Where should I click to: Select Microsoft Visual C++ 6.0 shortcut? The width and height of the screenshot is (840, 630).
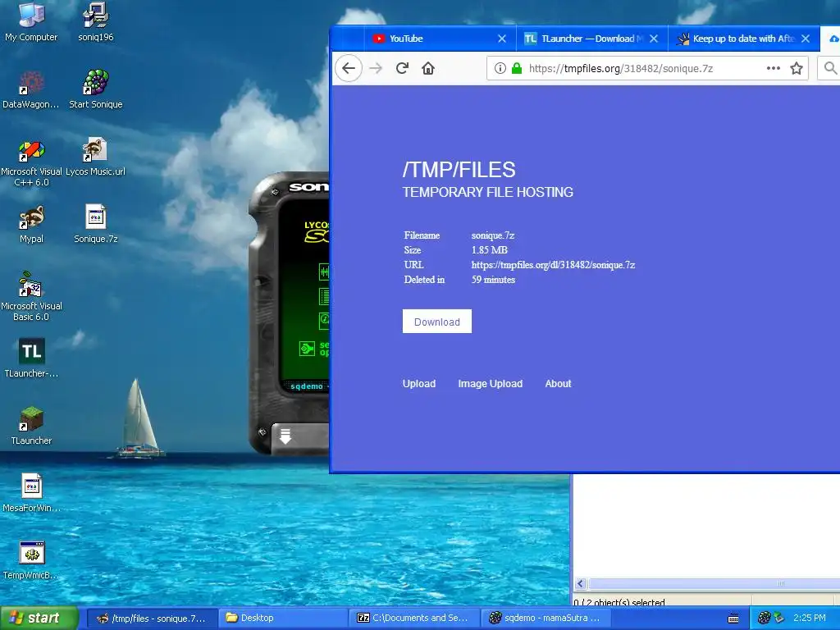pyautogui.click(x=31, y=163)
